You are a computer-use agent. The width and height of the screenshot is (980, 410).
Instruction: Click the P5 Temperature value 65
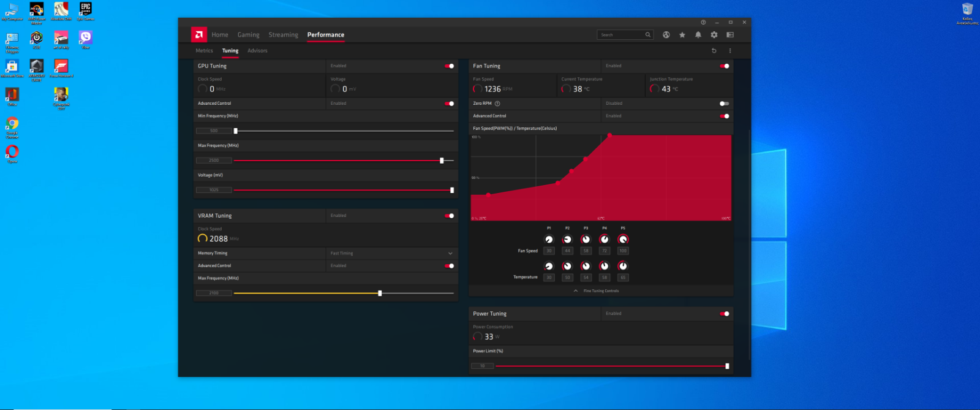tap(623, 278)
